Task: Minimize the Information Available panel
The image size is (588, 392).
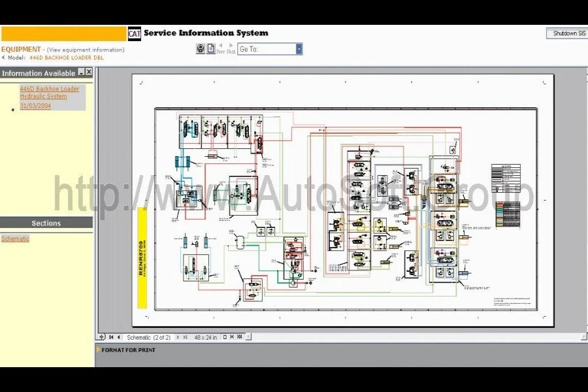Action: 81,73
